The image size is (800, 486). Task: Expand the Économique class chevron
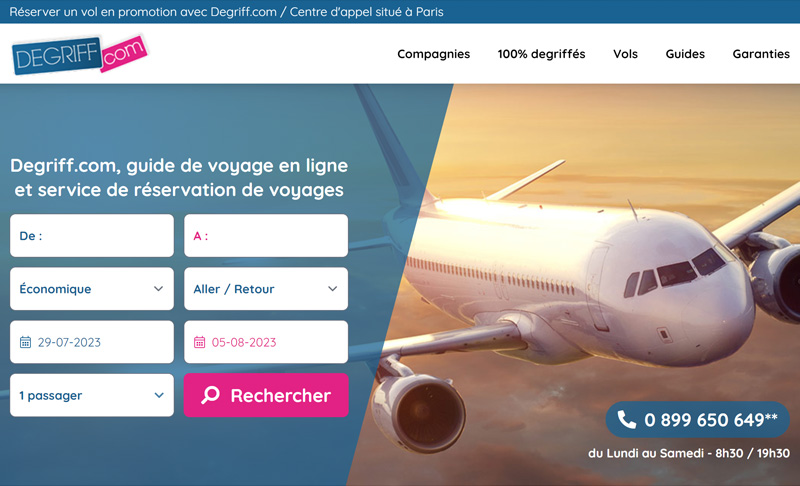pyautogui.click(x=158, y=289)
